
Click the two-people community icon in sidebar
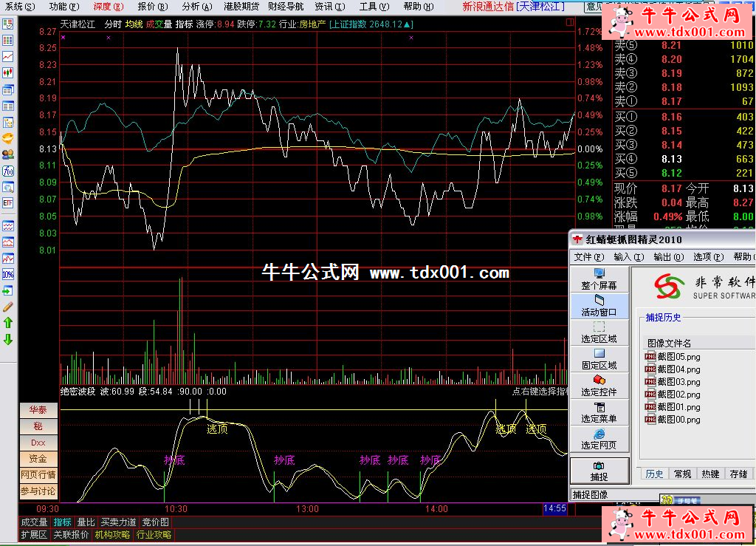tap(7, 155)
